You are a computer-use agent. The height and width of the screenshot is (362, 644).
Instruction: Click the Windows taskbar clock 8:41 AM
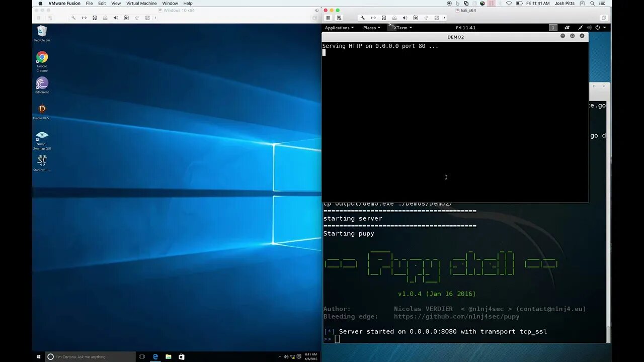point(311,356)
